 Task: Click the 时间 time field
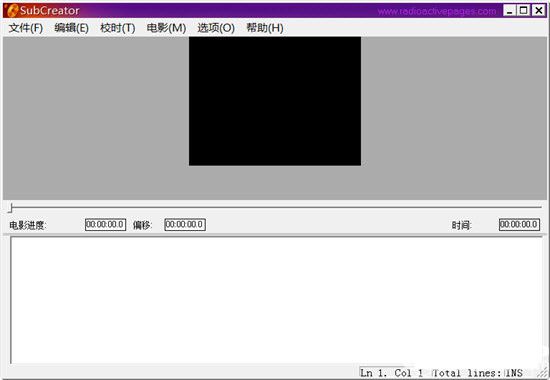pos(519,225)
